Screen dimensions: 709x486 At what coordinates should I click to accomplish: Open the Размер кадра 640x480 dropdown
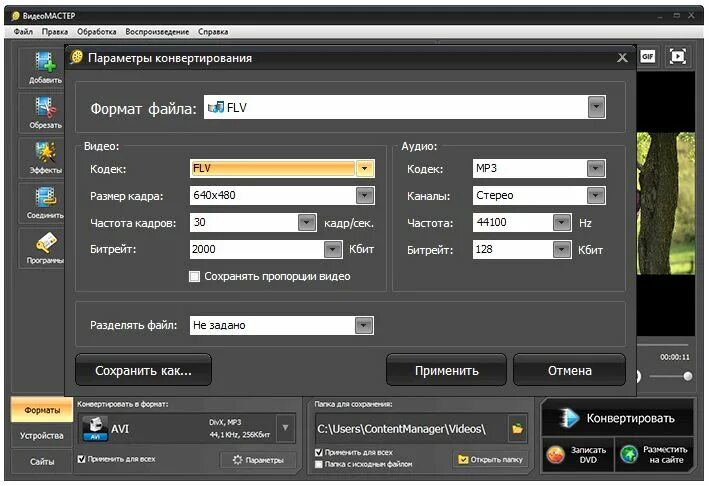click(364, 196)
